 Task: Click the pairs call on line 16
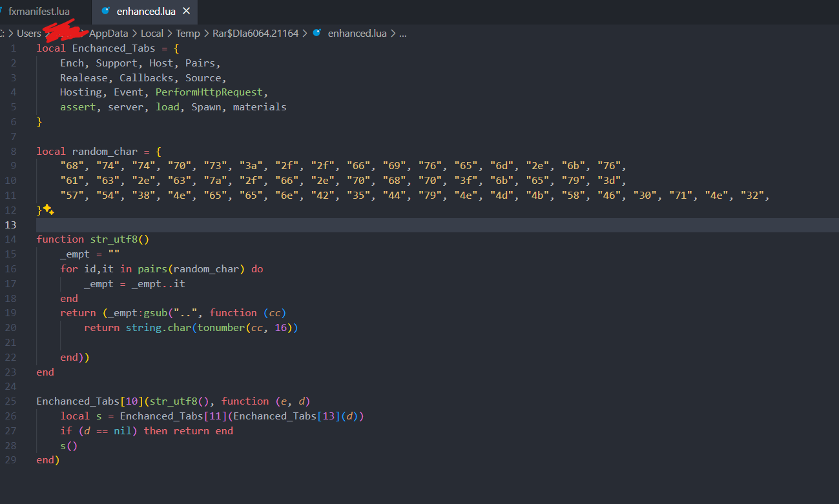click(152, 269)
